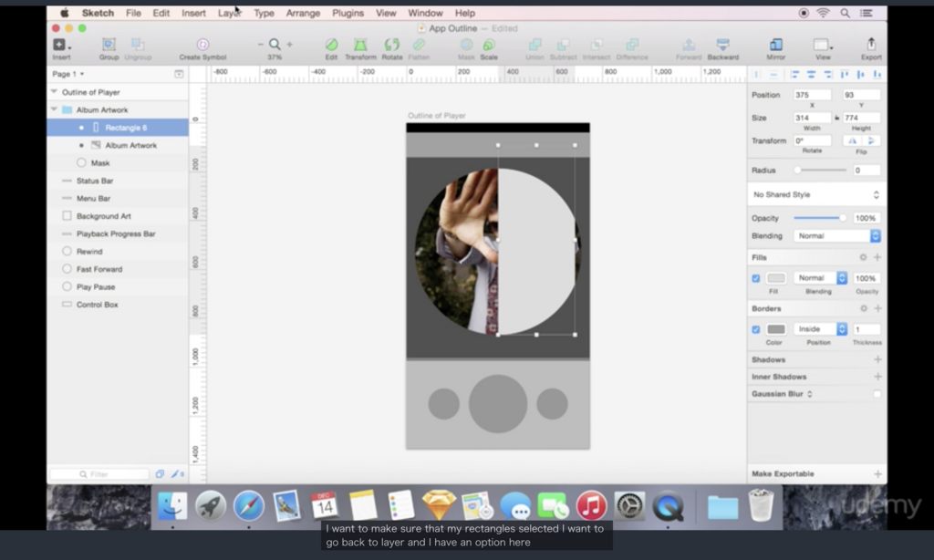The image size is (934, 560).
Task: Flip layer horizontally
Action: tap(853, 141)
